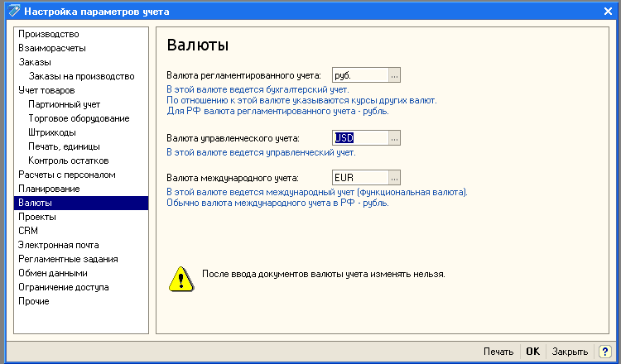Click the EUR currency field
The image size is (621, 364).
pos(360,178)
